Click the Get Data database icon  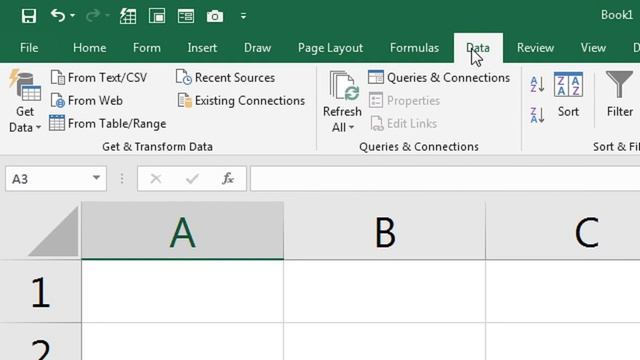(25, 86)
